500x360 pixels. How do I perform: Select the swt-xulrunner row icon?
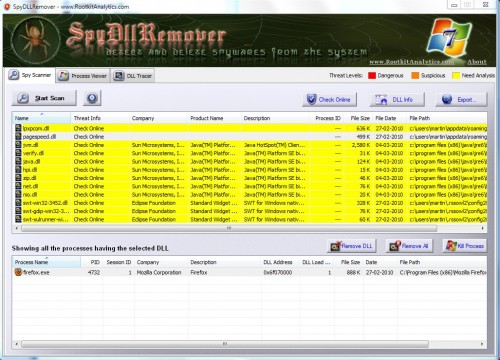point(18,219)
